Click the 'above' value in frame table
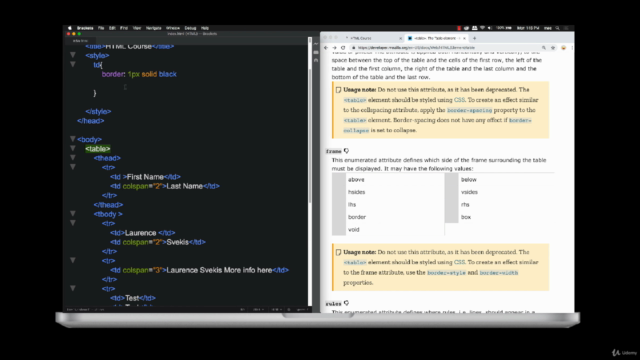This screenshot has height=360, width=640. click(356, 180)
